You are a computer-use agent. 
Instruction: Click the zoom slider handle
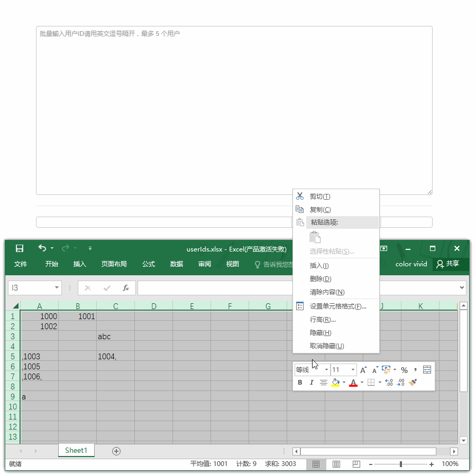(x=401, y=464)
